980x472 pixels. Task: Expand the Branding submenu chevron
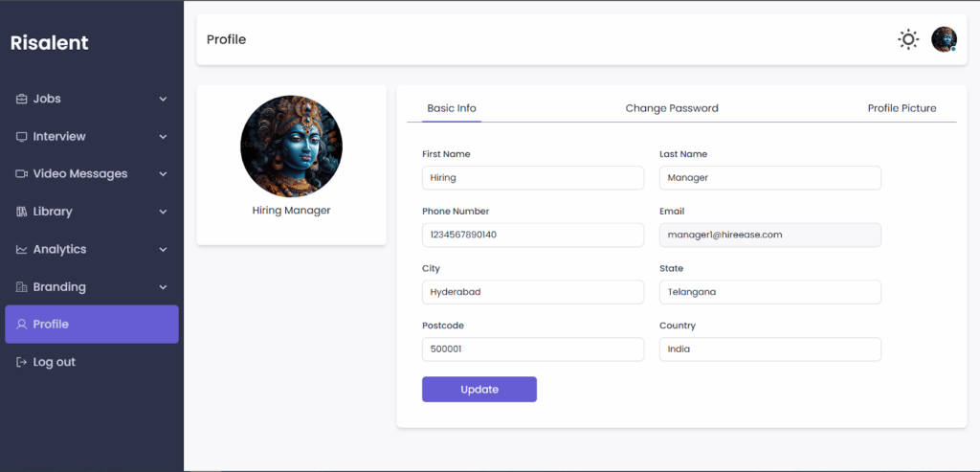point(163,287)
